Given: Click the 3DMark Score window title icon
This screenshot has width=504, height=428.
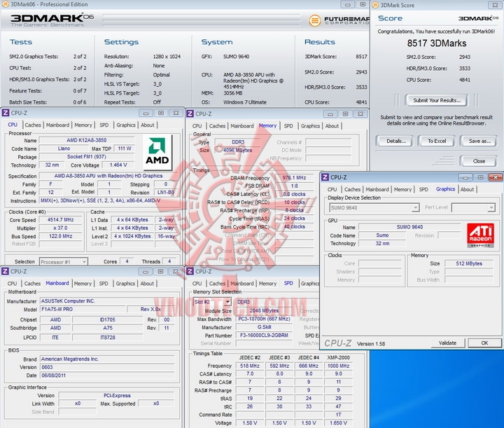Looking at the screenshot, I should click(374, 5).
